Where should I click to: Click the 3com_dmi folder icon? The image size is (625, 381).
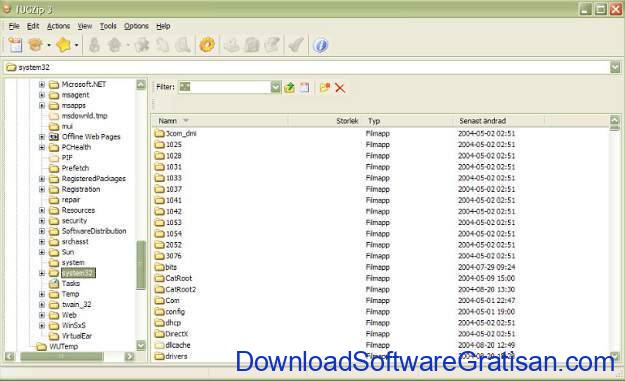[159, 133]
